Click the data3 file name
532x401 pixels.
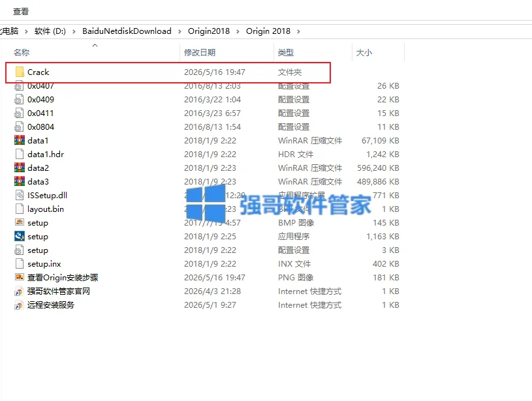[x=38, y=182]
